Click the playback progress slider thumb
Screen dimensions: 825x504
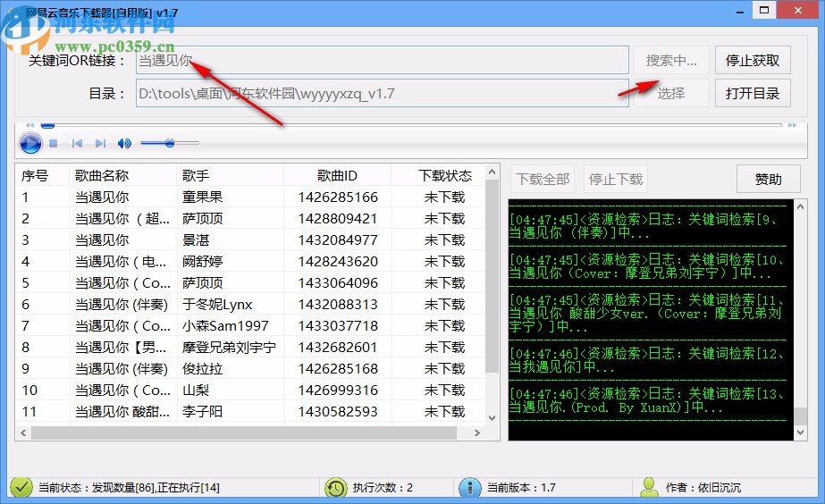pyautogui.click(x=48, y=125)
